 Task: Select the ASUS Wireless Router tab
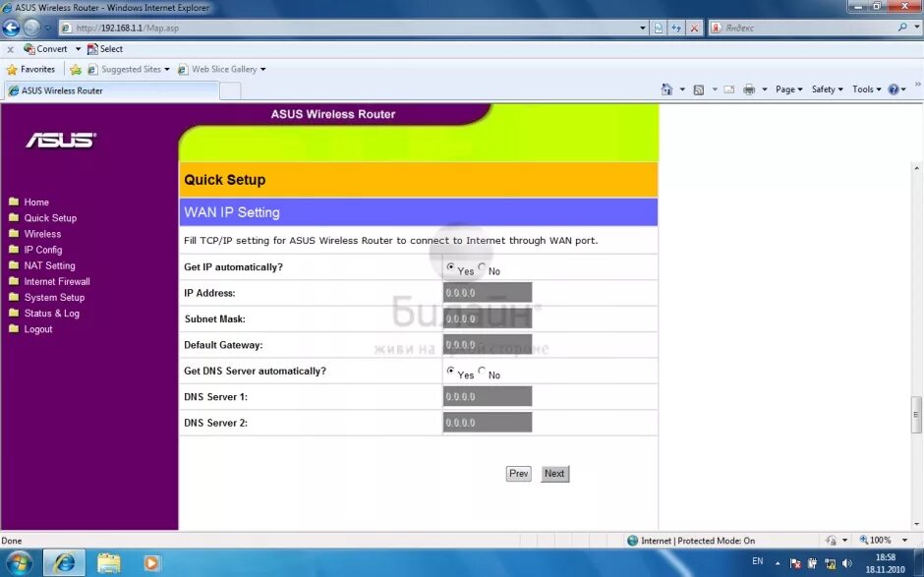[x=112, y=90]
